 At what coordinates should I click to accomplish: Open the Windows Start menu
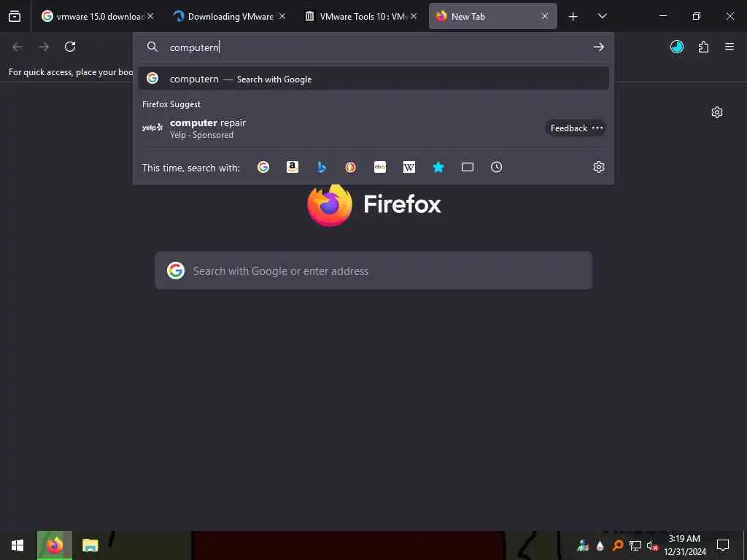[x=18, y=545]
